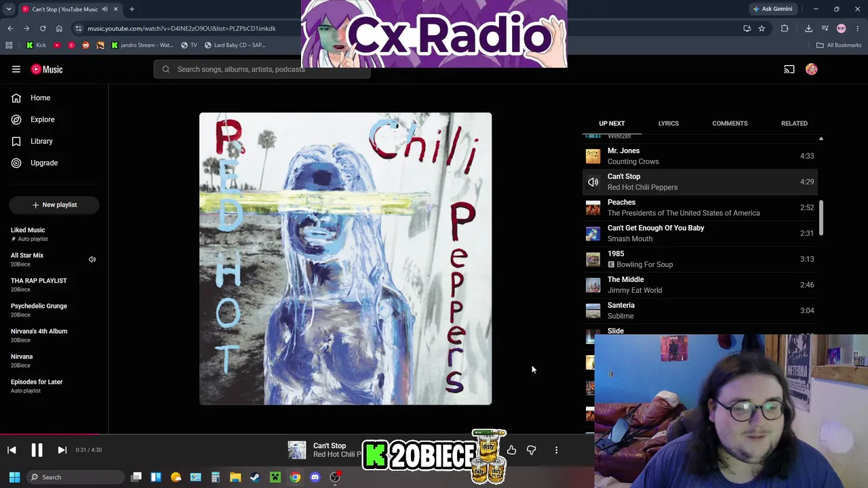Dislike the song with thumbs down
This screenshot has width=868, height=488.
[x=531, y=450]
